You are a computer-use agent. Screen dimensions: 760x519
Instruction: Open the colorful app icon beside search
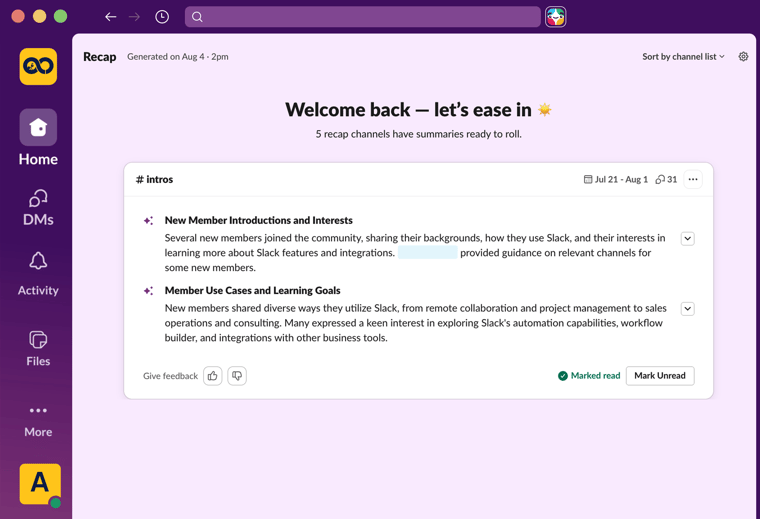(x=555, y=17)
